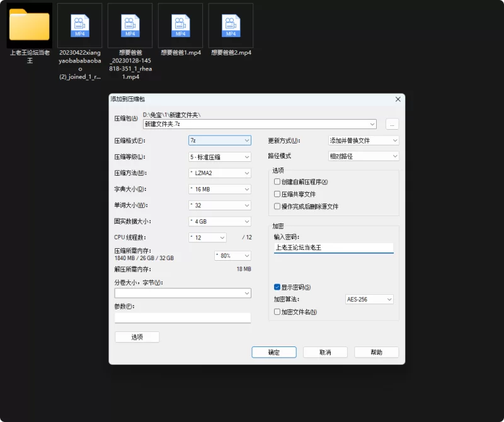Click the 确定 button
This screenshot has height=422, width=504.
point(273,352)
